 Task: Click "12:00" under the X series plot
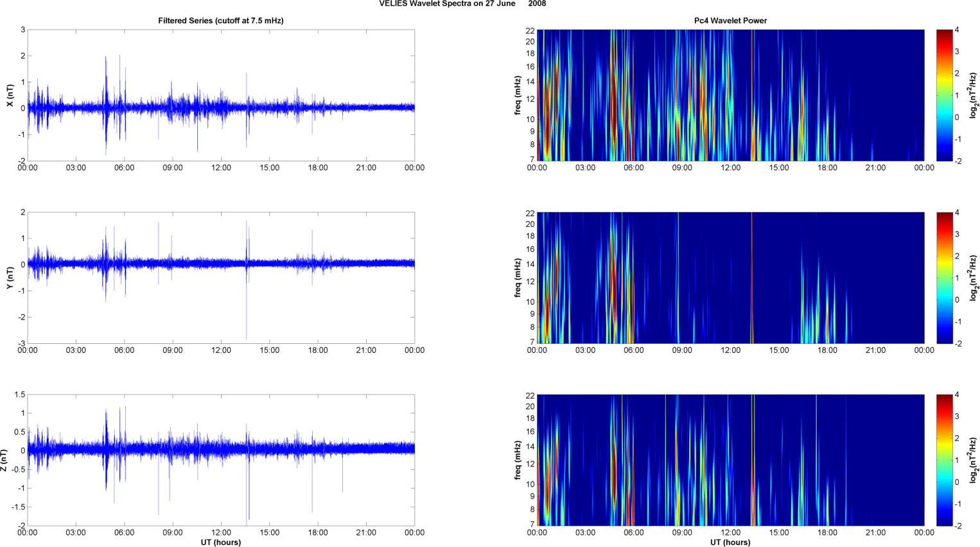click(221, 168)
